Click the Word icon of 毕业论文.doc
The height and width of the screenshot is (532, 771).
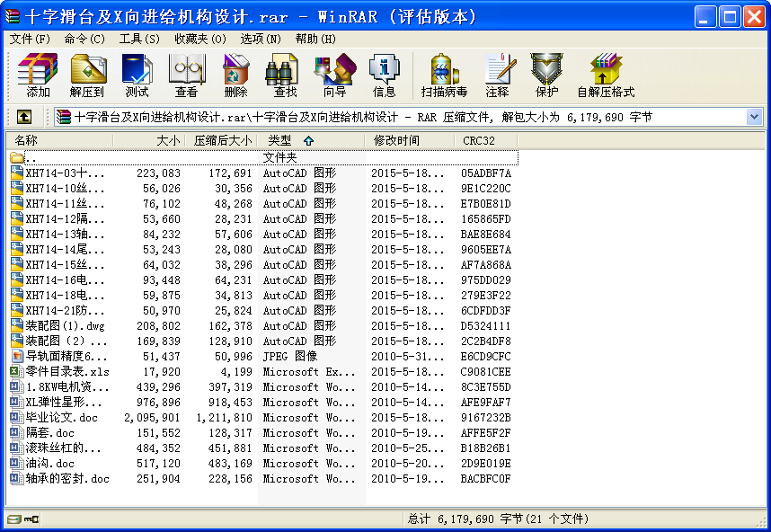[x=17, y=417]
